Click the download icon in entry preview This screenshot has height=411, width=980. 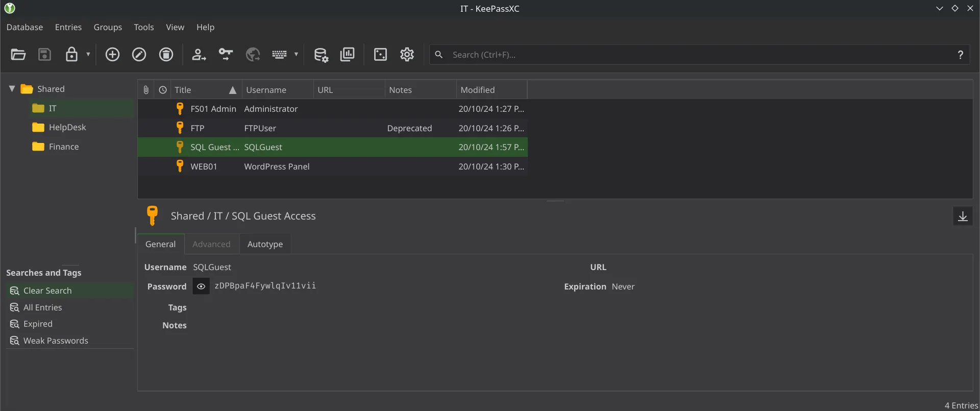tap(963, 216)
